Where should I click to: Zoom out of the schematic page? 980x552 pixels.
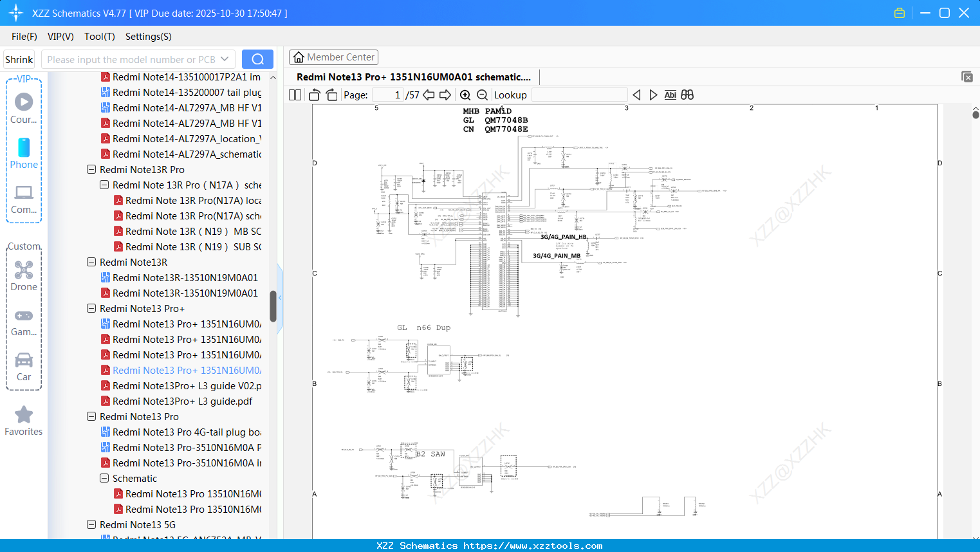[481, 95]
